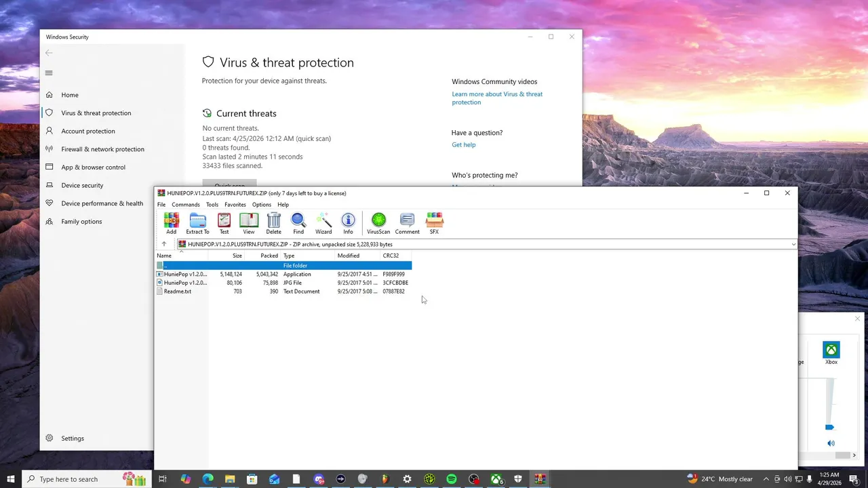Select Home in Windows Security sidebar
Screen dimensions: 868x488
[70, 95]
